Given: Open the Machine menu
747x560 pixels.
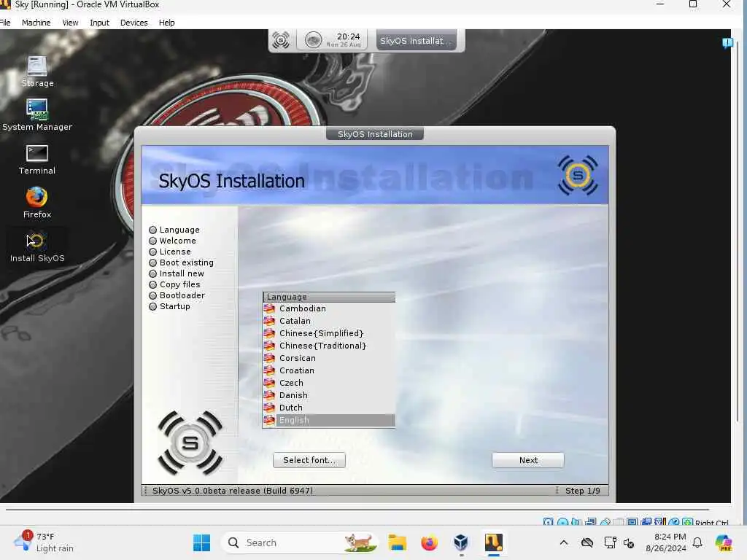Looking at the screenshot, I should click(x=36, y=23).
